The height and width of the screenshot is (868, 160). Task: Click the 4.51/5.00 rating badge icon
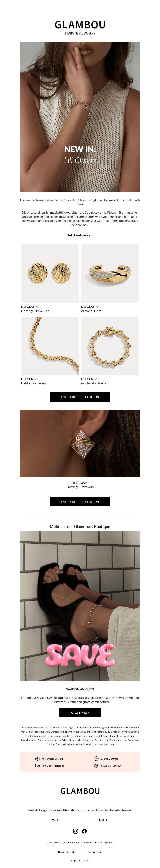click(96, 765)
